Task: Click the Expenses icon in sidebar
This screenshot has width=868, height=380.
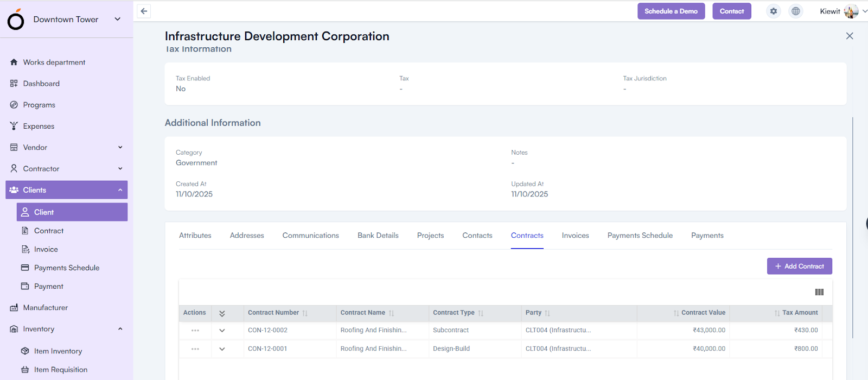Action: (x=14, y=126)
